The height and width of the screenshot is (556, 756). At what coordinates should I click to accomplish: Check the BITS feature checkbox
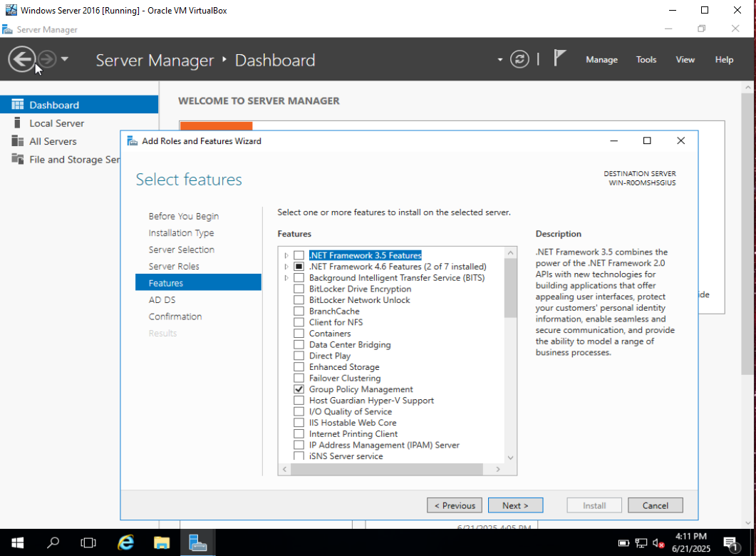[x=299, y=278]
